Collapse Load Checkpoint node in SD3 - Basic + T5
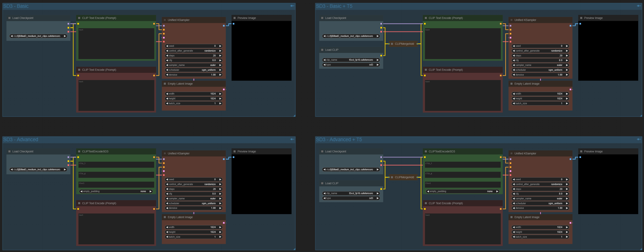644x252 pixels. 322,18
